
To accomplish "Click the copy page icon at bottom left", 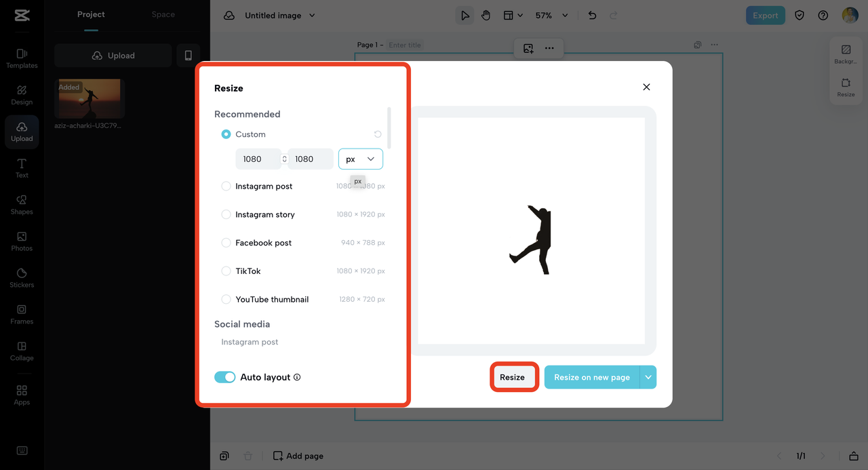I will [224, 456].
